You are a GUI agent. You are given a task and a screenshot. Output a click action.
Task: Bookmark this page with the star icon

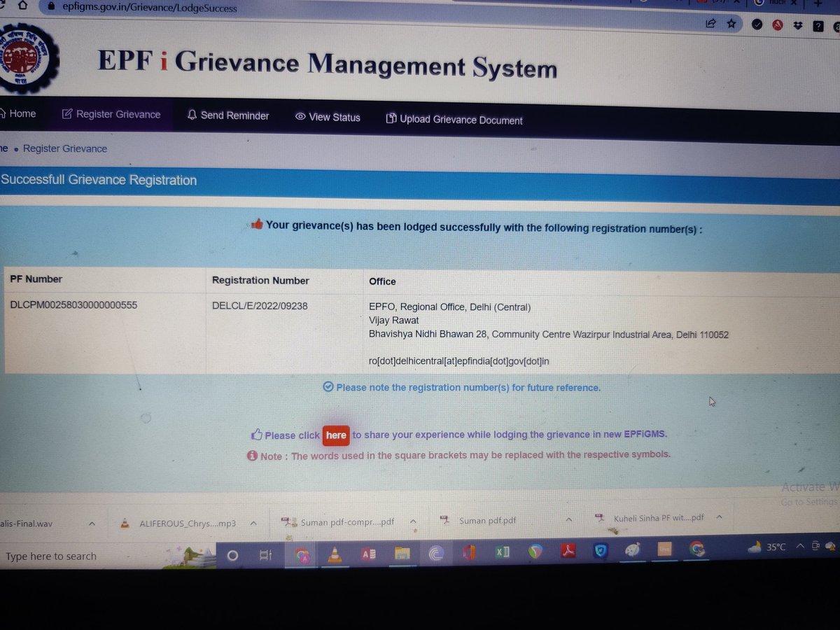coord(731,23)
